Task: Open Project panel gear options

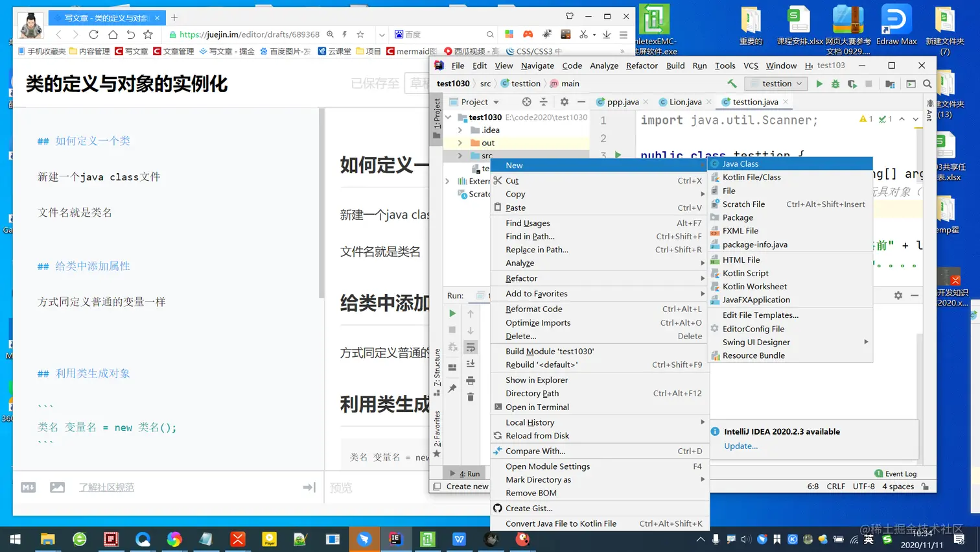Action: click(565, 102)
